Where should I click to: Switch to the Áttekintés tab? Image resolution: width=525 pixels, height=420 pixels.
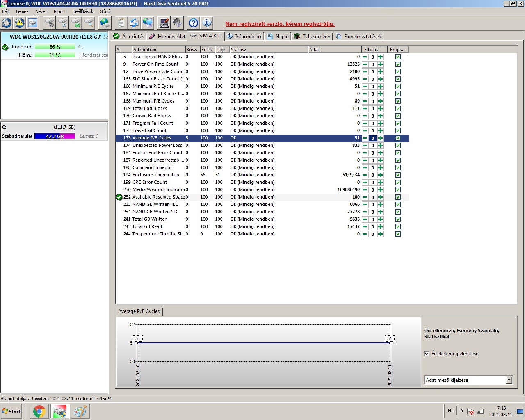[129, 37]
